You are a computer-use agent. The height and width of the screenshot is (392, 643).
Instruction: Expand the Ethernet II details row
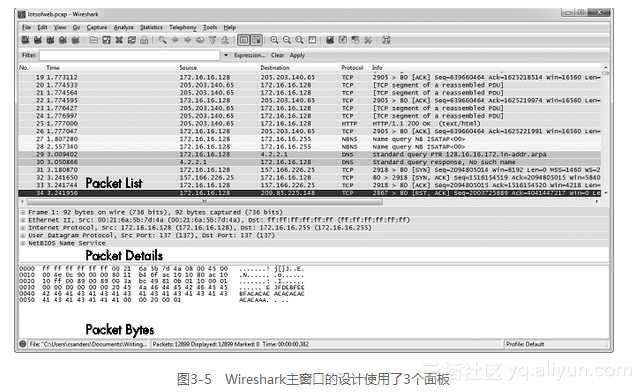pos(23,220)
